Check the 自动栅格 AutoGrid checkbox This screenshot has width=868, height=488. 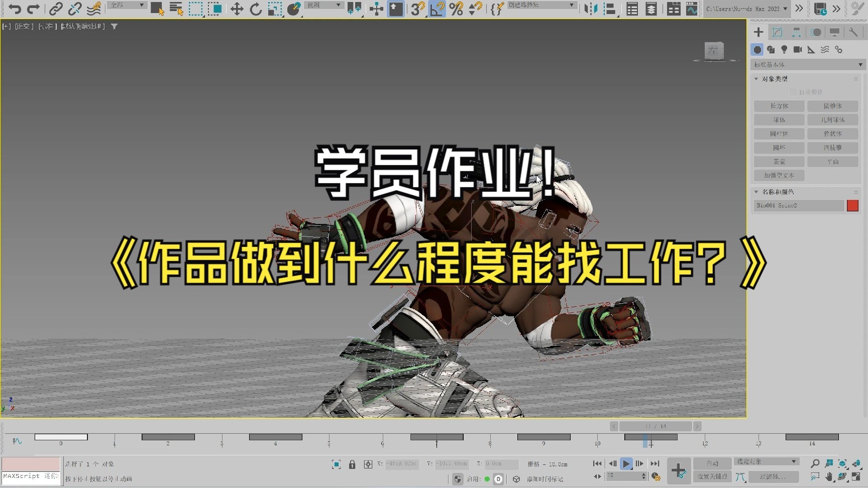pos(793,92)
